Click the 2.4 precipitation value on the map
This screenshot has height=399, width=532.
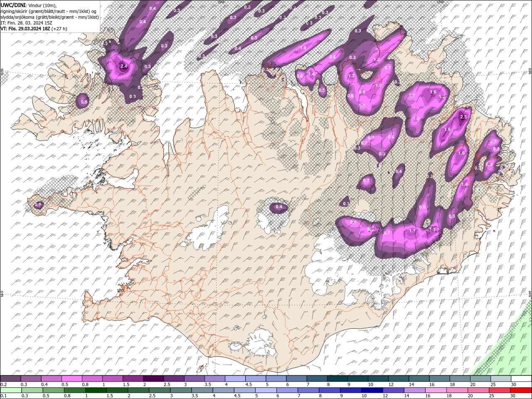[x=123, y=66]
